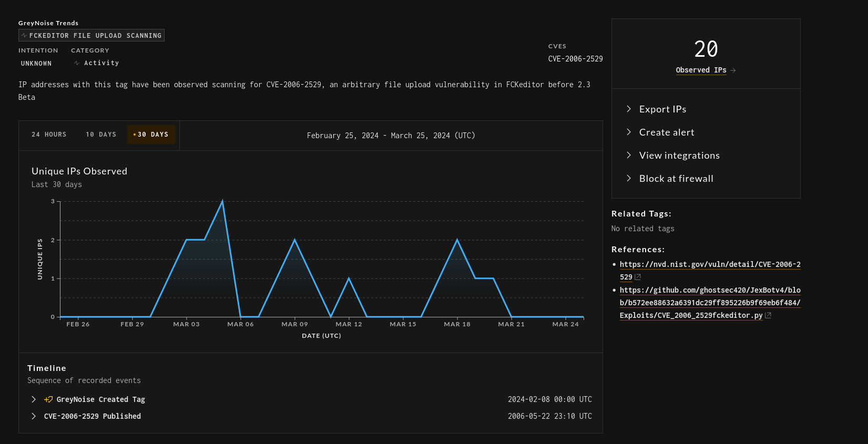Image resolution: width=868 pixels, height=444 pixels.
Task: Click the tag icon beside GreyNoise Created Tag
Action: click(x=48, y=399)
